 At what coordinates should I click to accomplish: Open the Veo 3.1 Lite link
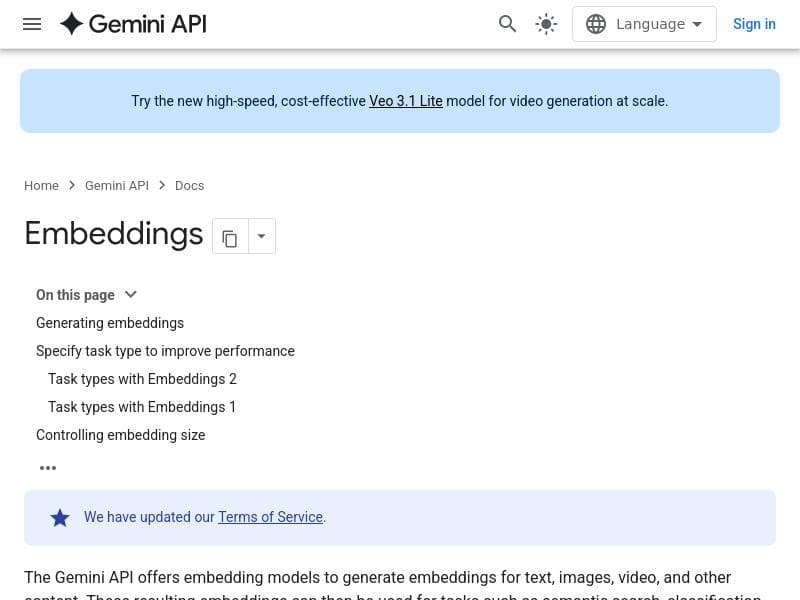(x=405, y=101)
